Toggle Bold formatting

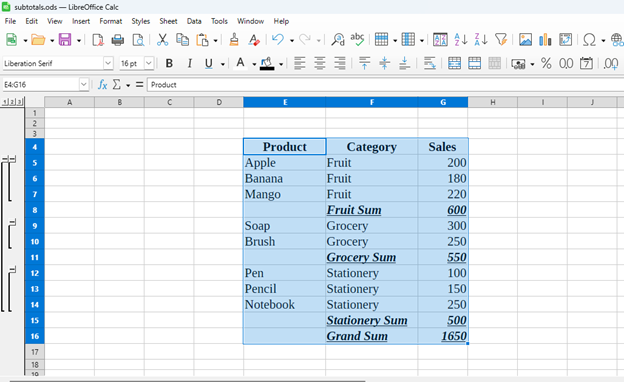pyautogui.click(x=169, y=63)
